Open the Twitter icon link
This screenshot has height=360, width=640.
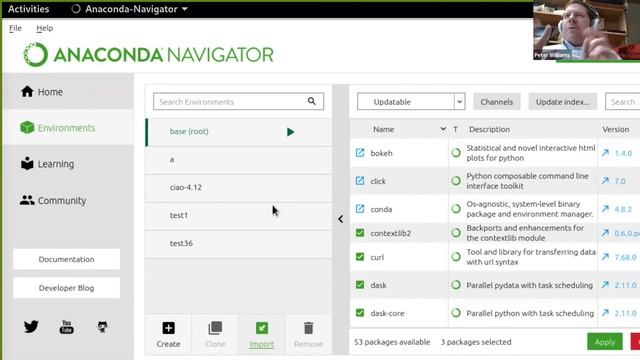[31, 327]
